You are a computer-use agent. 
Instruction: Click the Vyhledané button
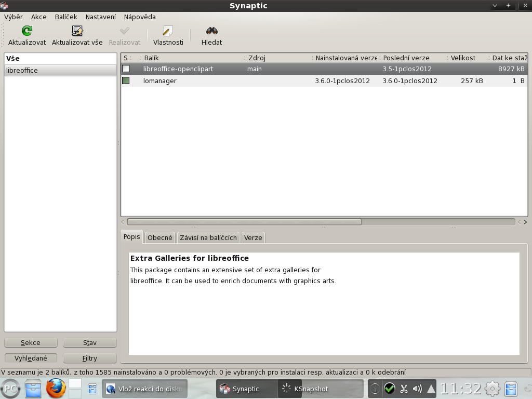coord(31,358)
